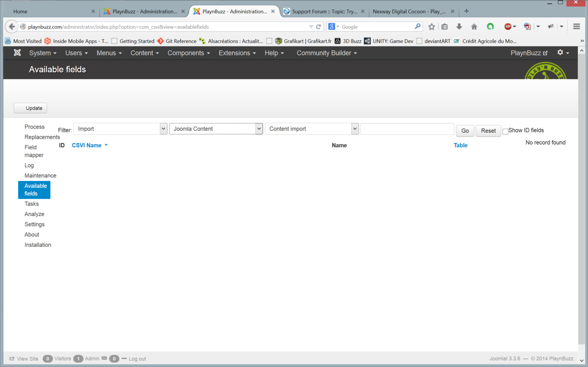Click the filter search text field
Screen dimensions: 588x367
407,129
